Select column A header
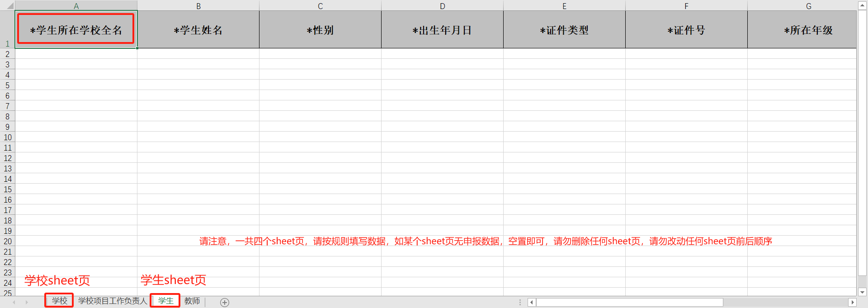The width and height of the screenshot is (868, 308). click(x=76, y=6)
